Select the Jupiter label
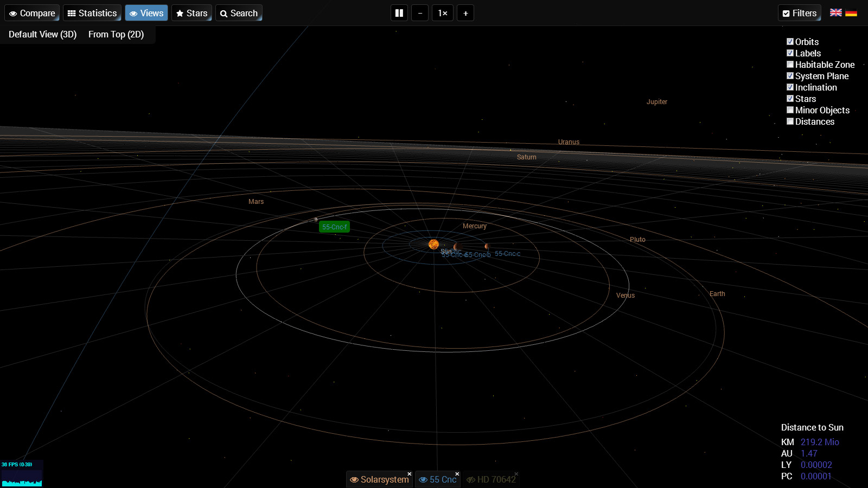The image size is (868, 488). point(657,102)
